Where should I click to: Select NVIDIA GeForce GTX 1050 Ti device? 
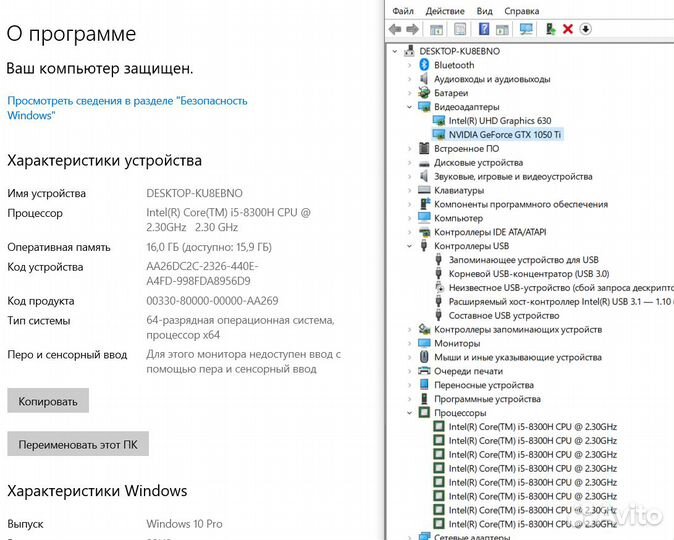(x=505, y=134)
